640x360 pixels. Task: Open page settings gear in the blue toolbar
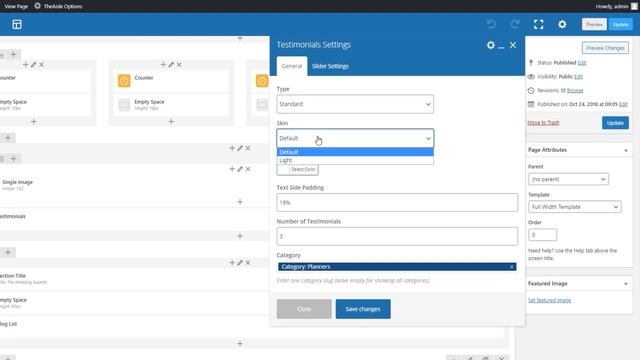pos(562,24)
